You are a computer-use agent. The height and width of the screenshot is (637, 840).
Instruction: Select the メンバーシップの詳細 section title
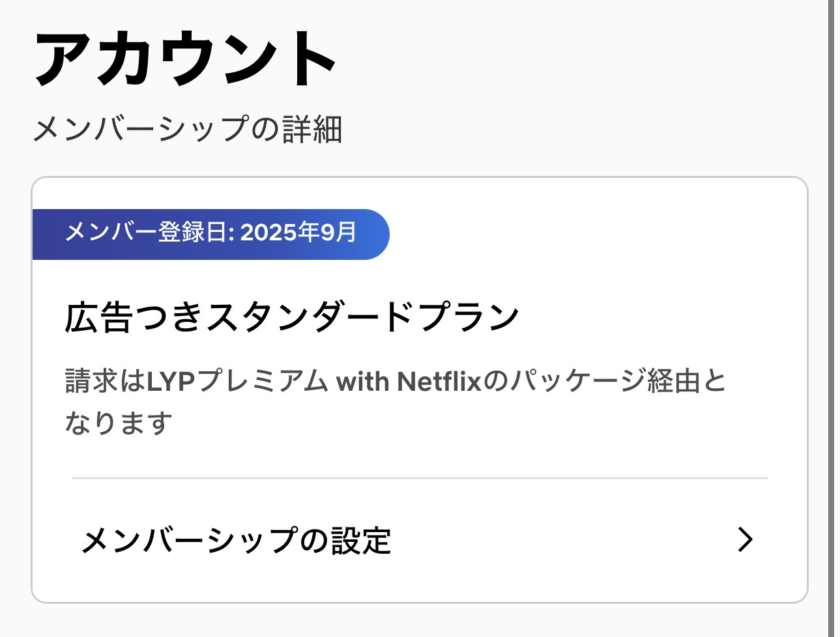tap(188, 129)
